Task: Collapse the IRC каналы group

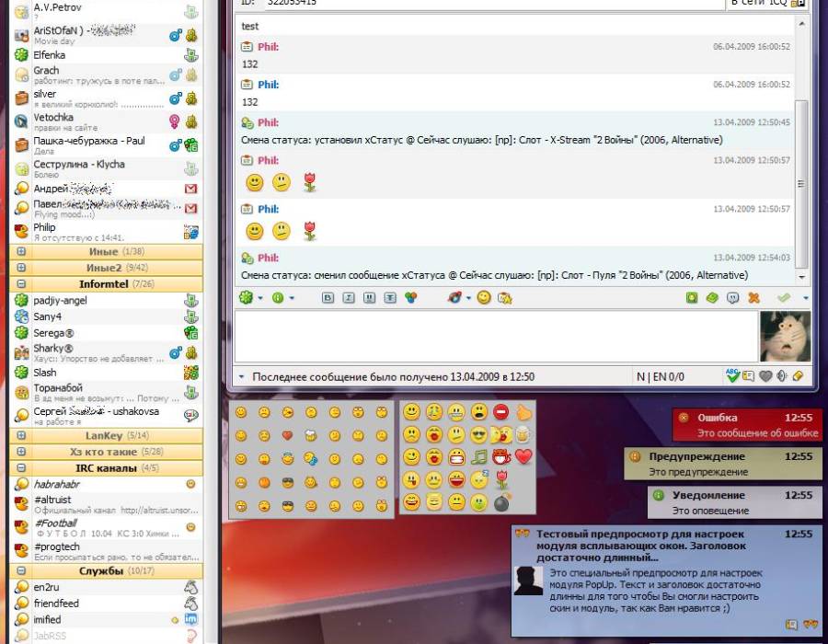Action: pyautogui.click(x=21, y=467)
